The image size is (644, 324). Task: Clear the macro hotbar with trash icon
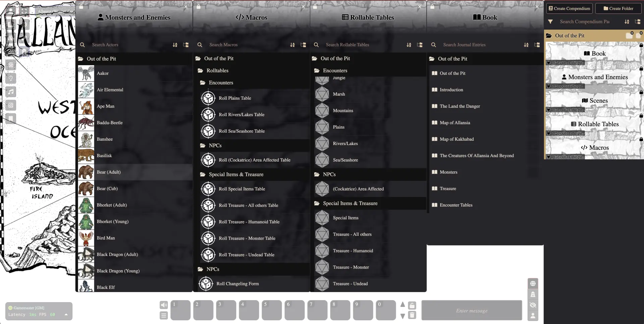(412, 315)
